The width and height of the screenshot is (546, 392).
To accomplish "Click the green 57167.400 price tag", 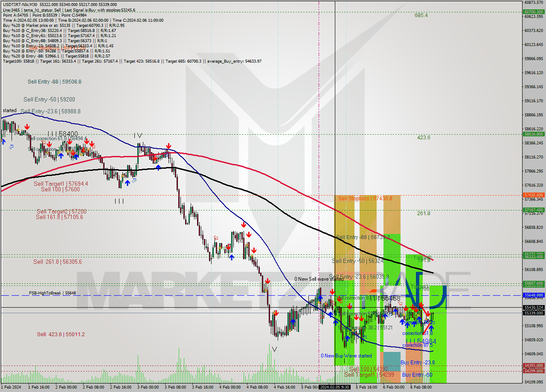I will (x=534, y=210).
